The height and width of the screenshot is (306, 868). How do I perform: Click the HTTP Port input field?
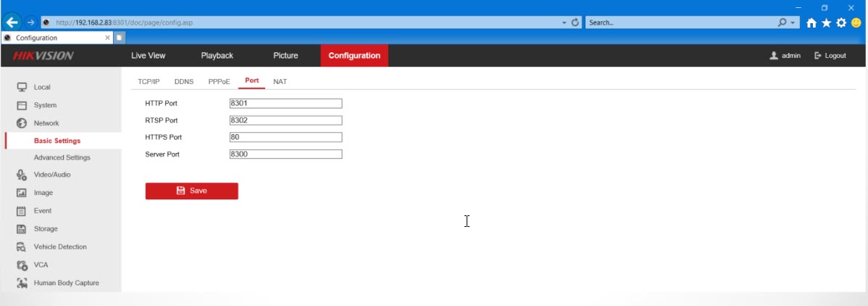[x=285, y=104]
